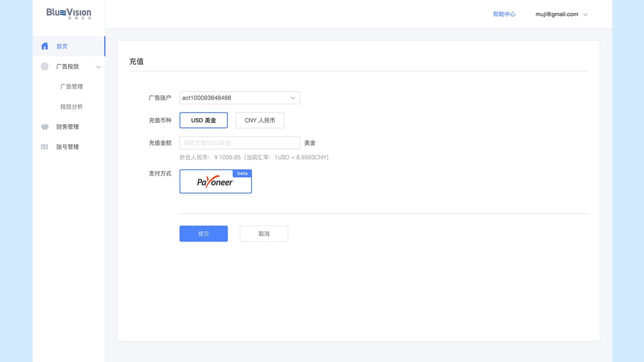Go to 投放分析 in sidebar

71,107
